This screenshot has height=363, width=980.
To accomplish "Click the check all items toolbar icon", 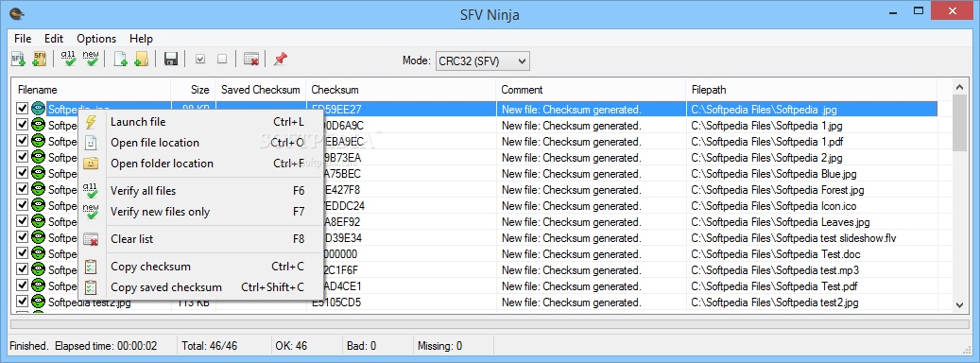I will (x=200, y=60).
